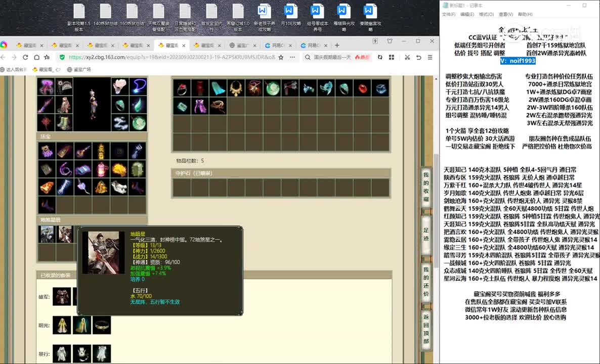Open the Notepad 查看(V) menu

[x=505, y=14]
